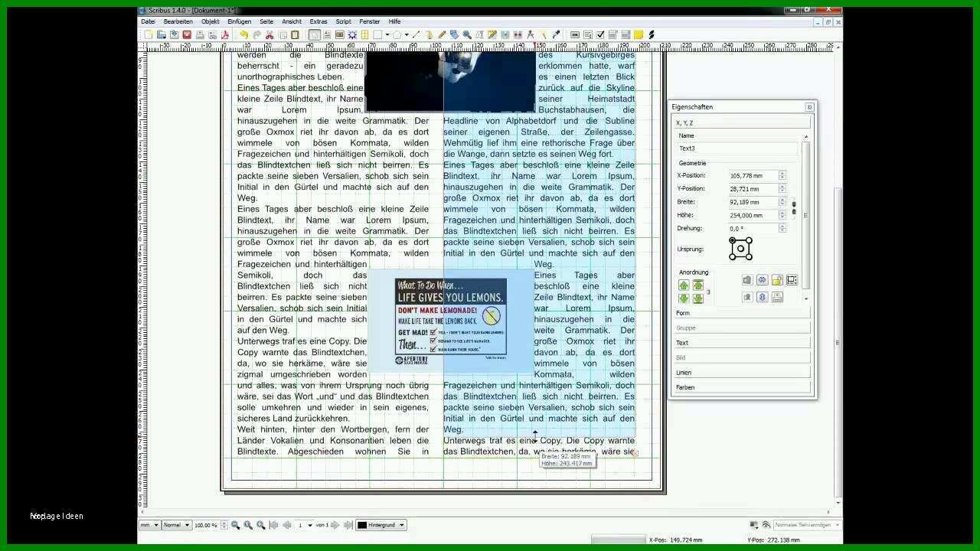Set origin point to top-left corner
The width and height of the screenshot is (980, 551).
pyautogui.click(x=732, y=240)
